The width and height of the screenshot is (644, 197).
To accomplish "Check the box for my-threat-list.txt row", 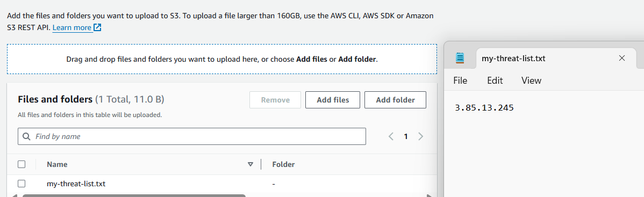I will click(x=22, y=184).
